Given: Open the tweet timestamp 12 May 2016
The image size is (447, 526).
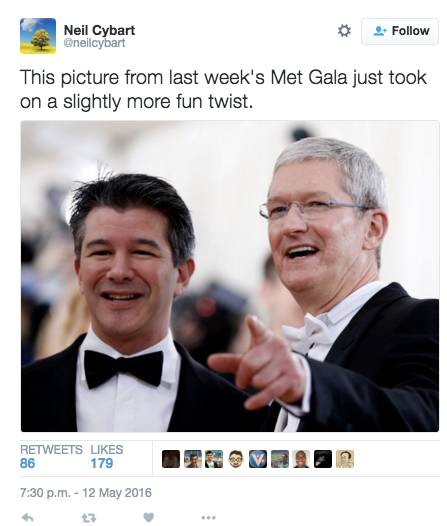Looking at the screenshot, I should pyautogui.click(x=86, y=492).
